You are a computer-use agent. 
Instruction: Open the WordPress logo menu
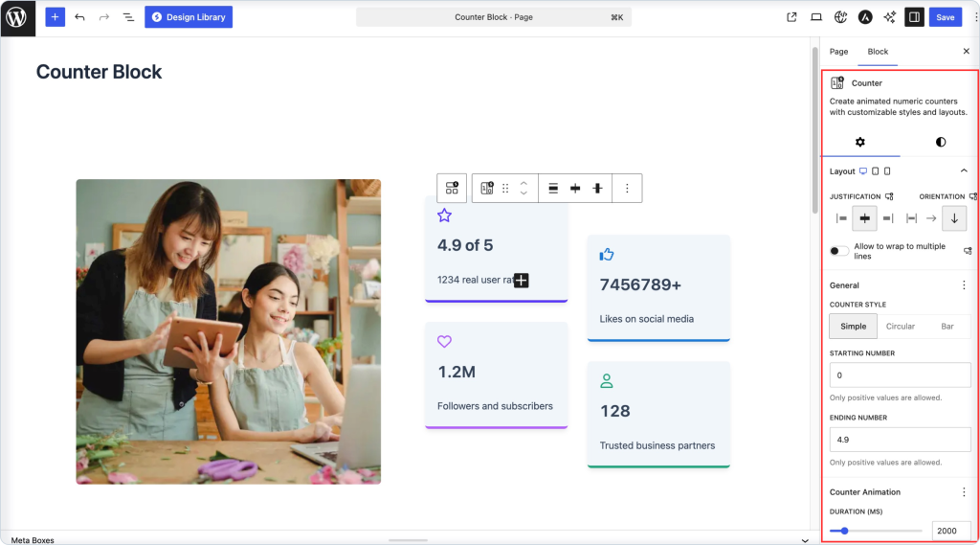tap(17, 17)
